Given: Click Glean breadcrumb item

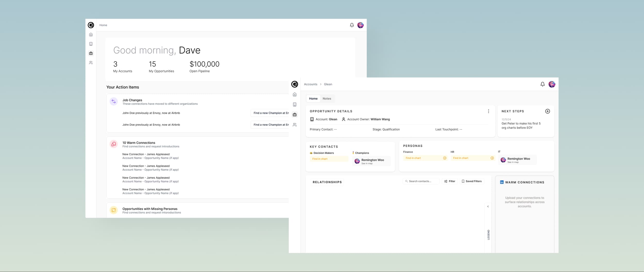Looking at the screenshot, I should click(328, 84).
